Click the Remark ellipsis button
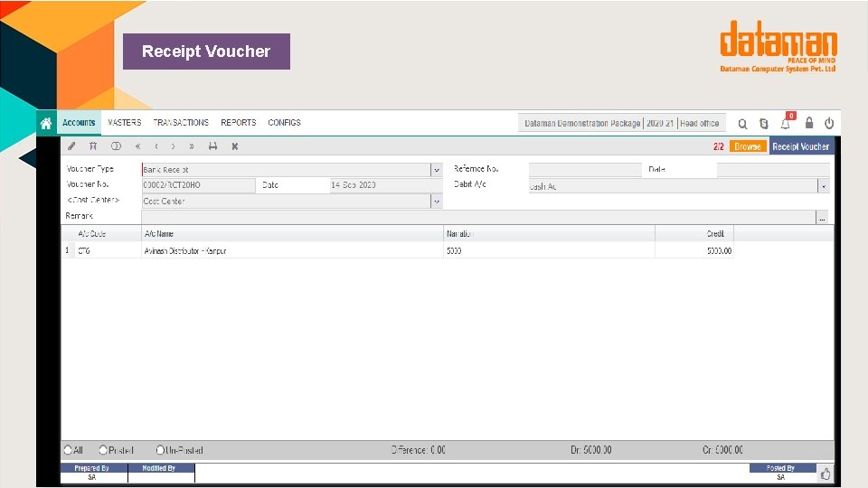 (822, 218)
